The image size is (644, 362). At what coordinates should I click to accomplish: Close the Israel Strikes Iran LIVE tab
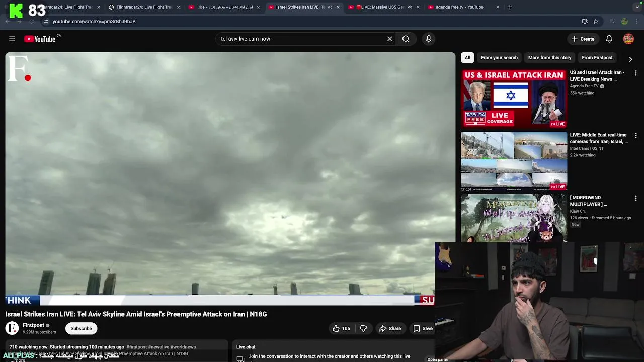pyautogui.click(x=338, y=7)
